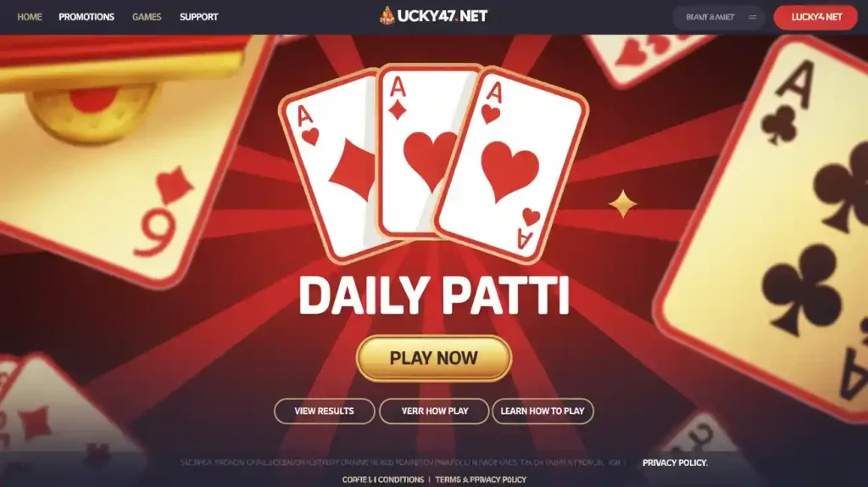
Task: Click the red LUCKY4.NET button
Action: tap(815, 17)
